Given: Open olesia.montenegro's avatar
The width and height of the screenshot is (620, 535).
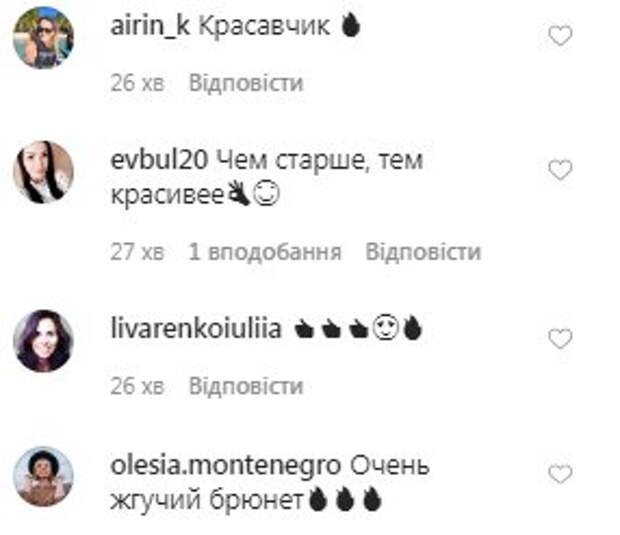Looking at the screenshot, I should (x=43, y=476).
